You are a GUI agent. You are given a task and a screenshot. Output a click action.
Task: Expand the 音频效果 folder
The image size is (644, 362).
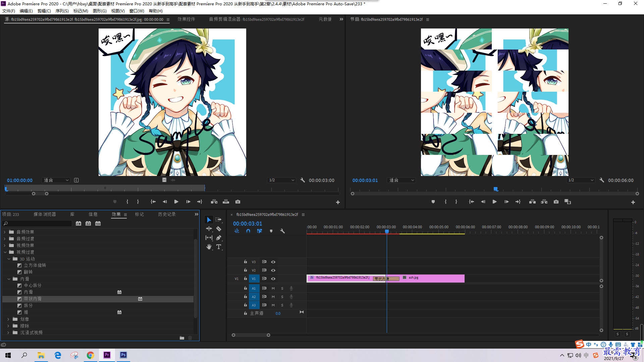click(x=5, y=232)
